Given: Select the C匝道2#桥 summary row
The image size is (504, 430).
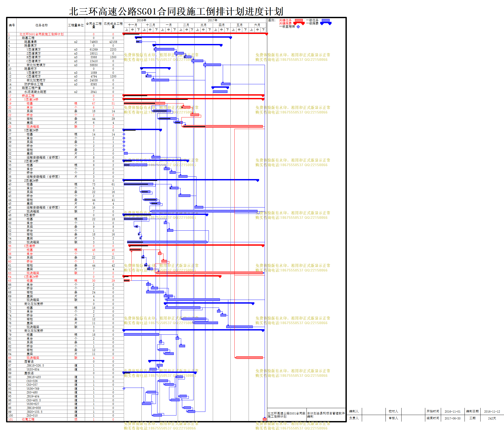Looking at the screenshot, I should point(65,277).
